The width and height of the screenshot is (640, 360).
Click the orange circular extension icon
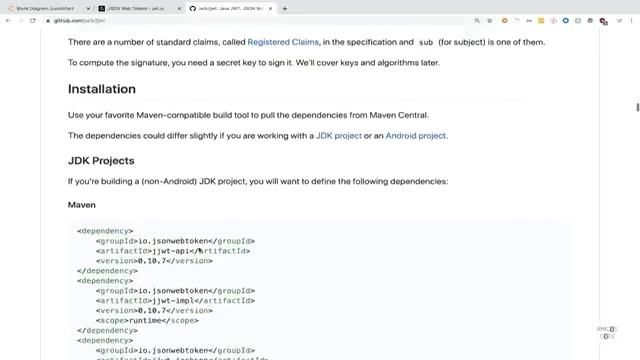[x=504, y=20]
